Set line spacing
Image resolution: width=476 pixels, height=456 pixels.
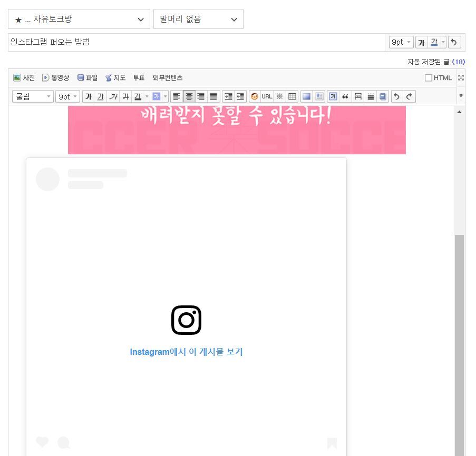coord(371,97)
